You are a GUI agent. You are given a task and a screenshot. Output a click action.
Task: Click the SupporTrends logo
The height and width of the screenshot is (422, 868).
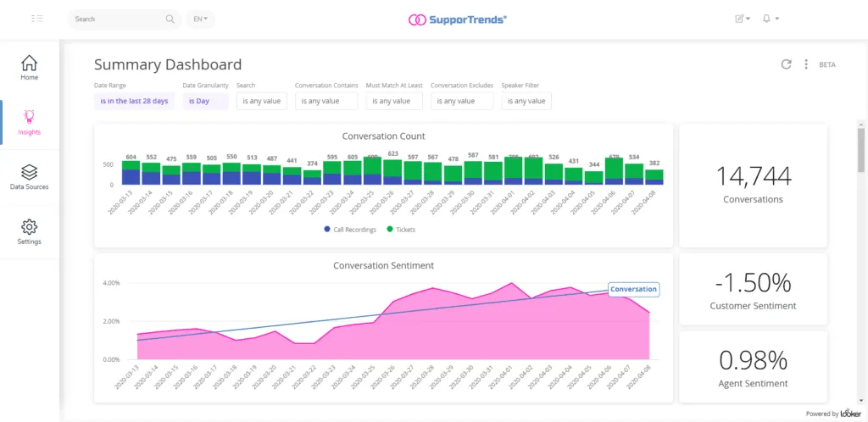pyautogui.click(x=458, y=19)
